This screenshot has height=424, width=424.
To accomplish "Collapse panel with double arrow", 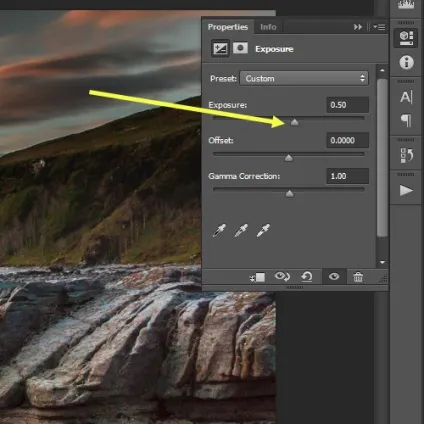I will click(x=358, y=27).
